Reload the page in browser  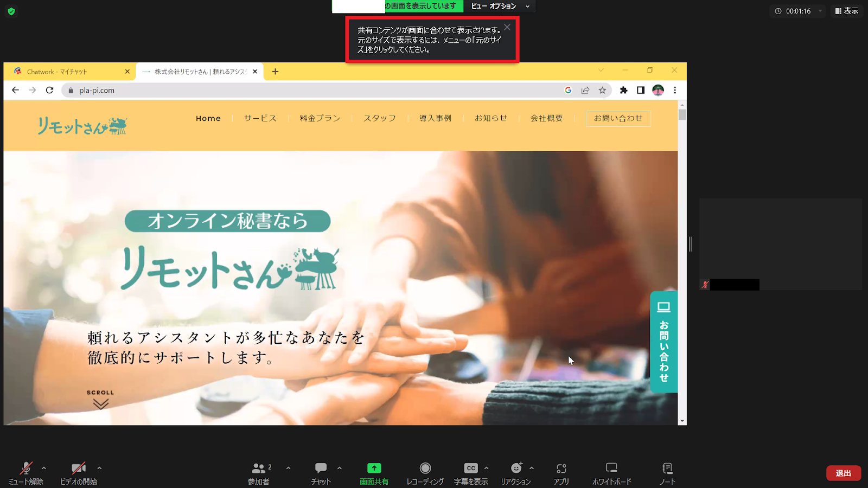tap(49, 90)
